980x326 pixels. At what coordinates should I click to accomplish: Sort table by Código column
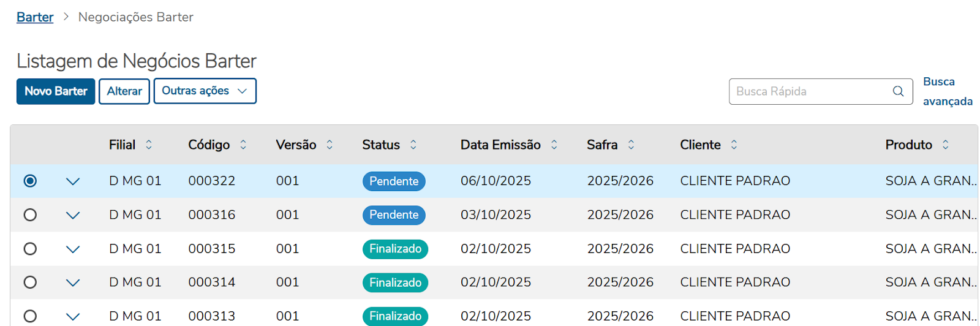243,145
